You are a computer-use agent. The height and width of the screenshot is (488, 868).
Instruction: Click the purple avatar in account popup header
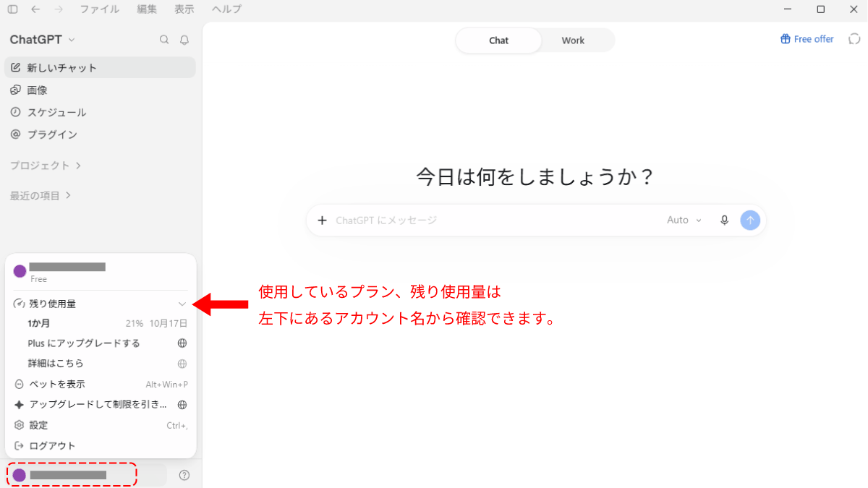20,271
